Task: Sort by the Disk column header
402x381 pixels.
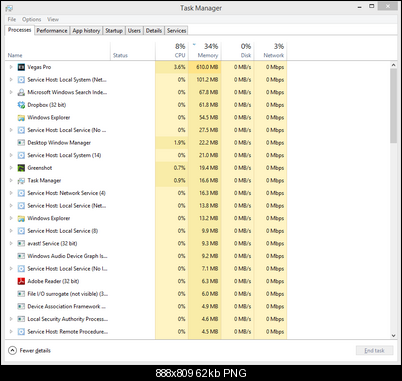Action: coord(238,50)
